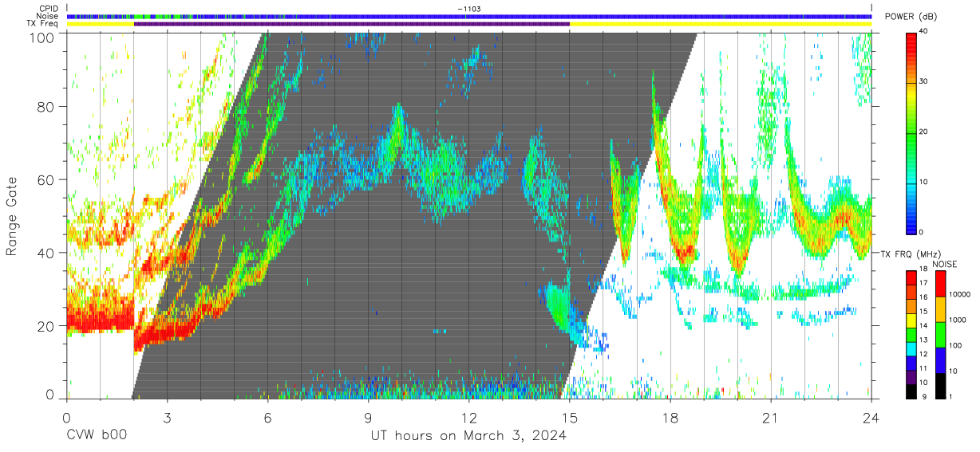Click the 15 tick on the UT hours axis
This screenshot has width=980, height=452.
[x=570, y=417]
